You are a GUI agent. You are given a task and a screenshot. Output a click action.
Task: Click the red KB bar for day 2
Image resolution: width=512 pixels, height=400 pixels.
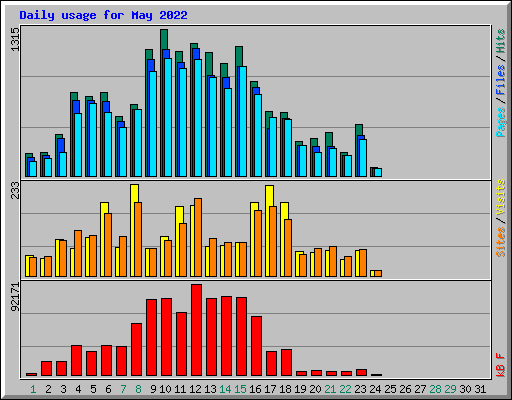point(47,368)
